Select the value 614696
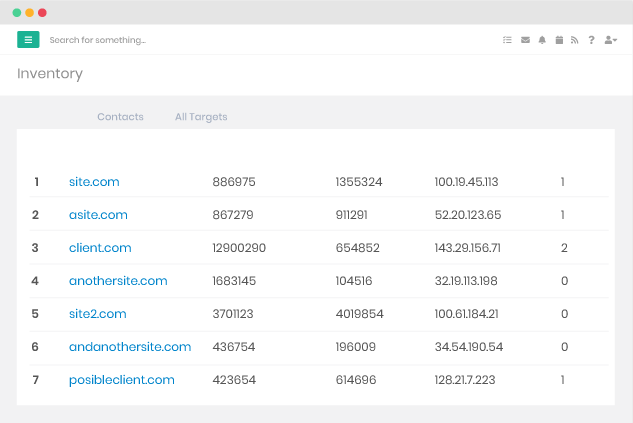Screen dimensions: 633x423 pyautogui.click(x=356, y=381)
